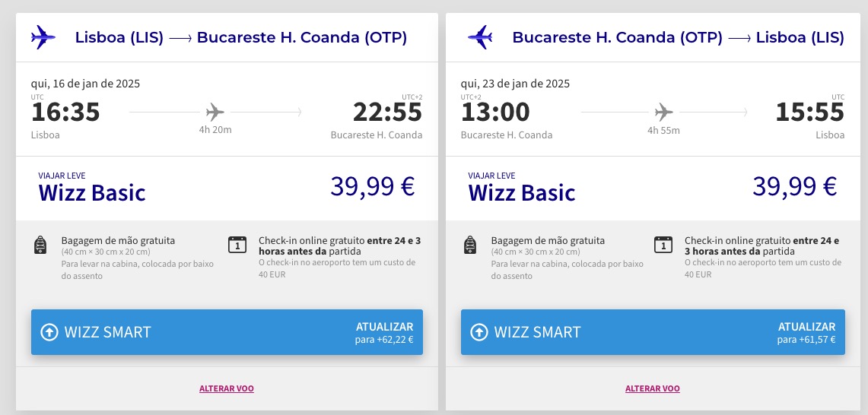Viewport: 868px width, 415px height.
Task: Click ALTERAR VOO link for Lisboa departure
Action: [227, 388]
